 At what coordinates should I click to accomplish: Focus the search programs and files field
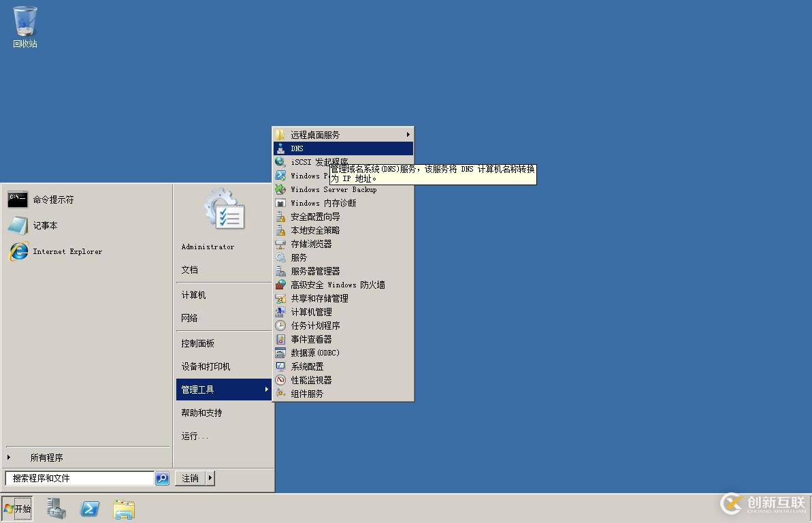click(80, 478)
